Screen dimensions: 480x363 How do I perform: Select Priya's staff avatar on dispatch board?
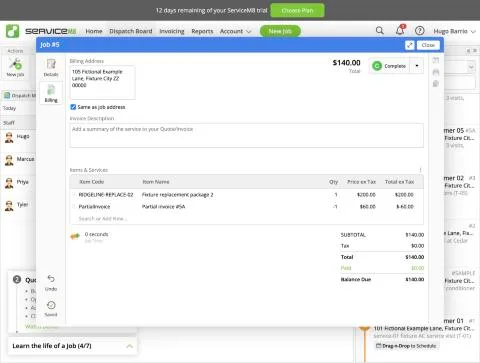click(9, 183)
